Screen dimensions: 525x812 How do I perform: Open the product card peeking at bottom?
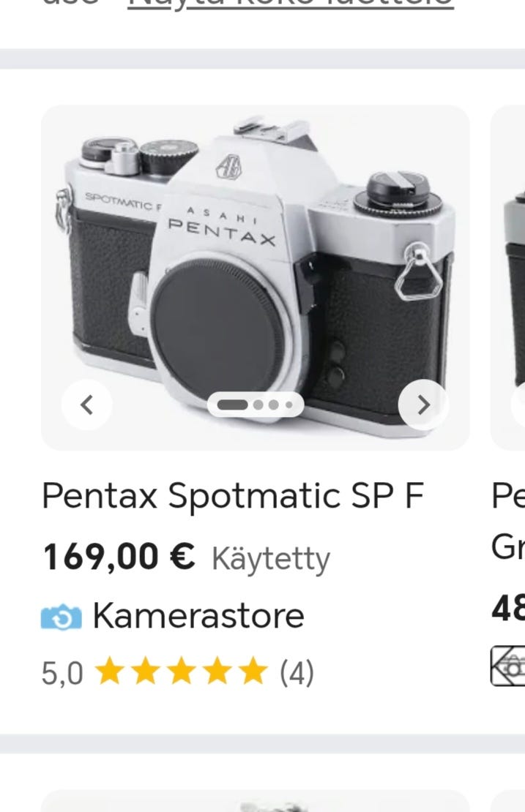pos(255,801)
